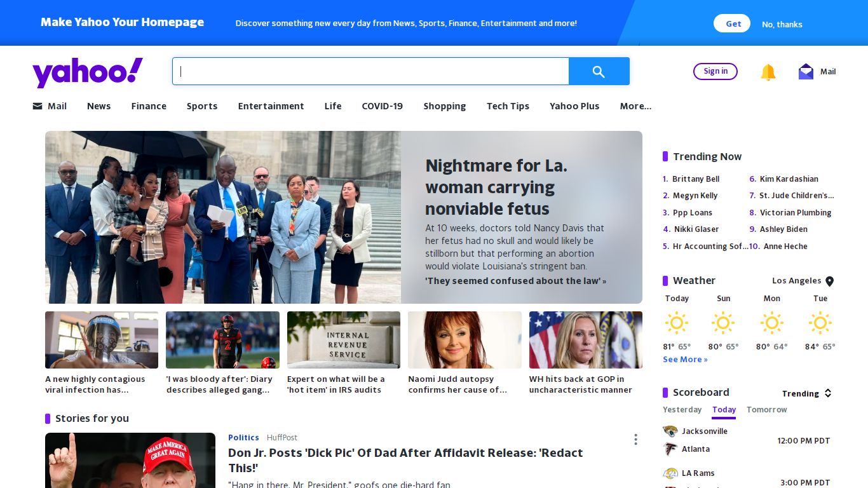Open the Internal Revenue Service sign thumbnail
This screenshot has height=488, width=868.
pos(344,340)
